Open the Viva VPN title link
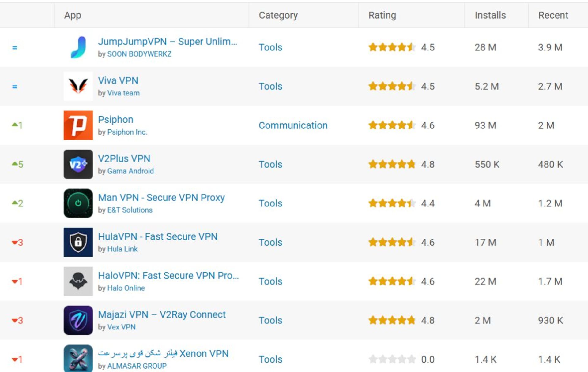 pos(118,80)
